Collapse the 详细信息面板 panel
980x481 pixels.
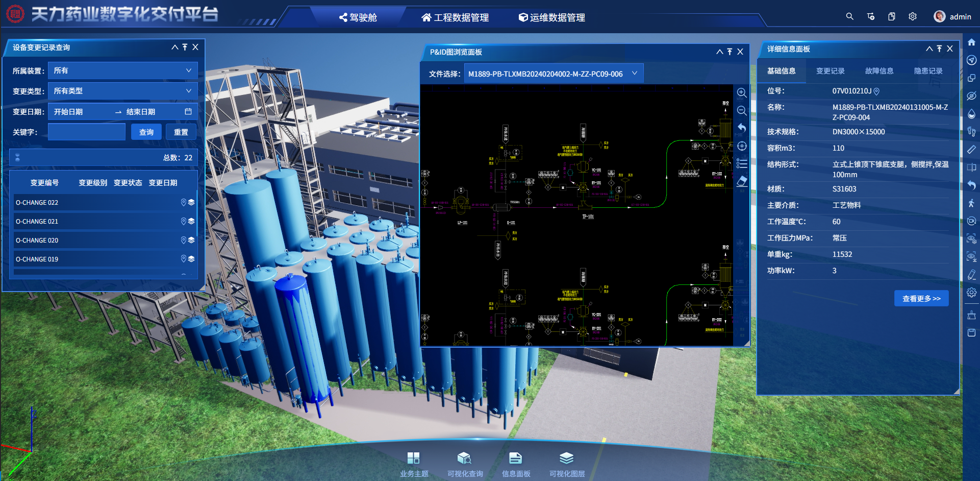[929, 49]
